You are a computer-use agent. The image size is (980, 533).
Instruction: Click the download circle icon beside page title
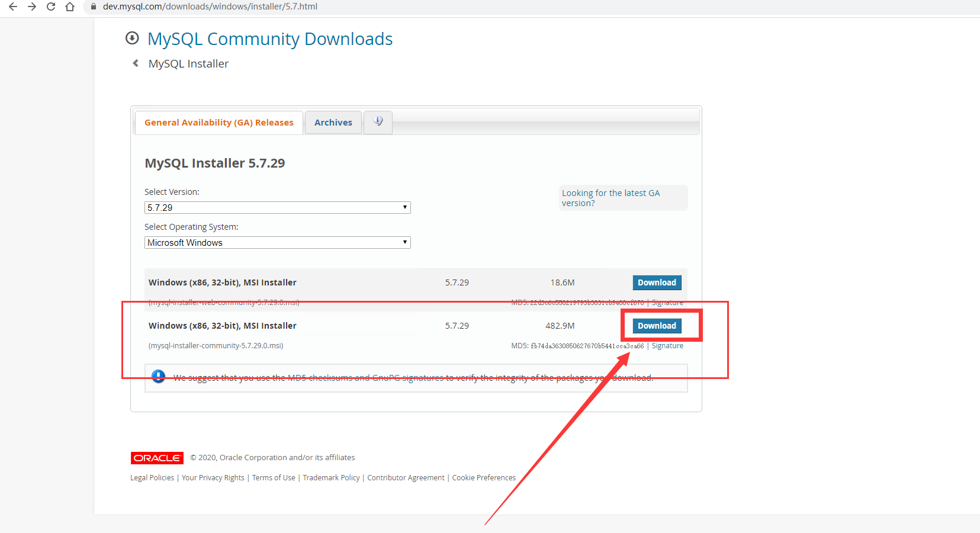tap(132, 38)
